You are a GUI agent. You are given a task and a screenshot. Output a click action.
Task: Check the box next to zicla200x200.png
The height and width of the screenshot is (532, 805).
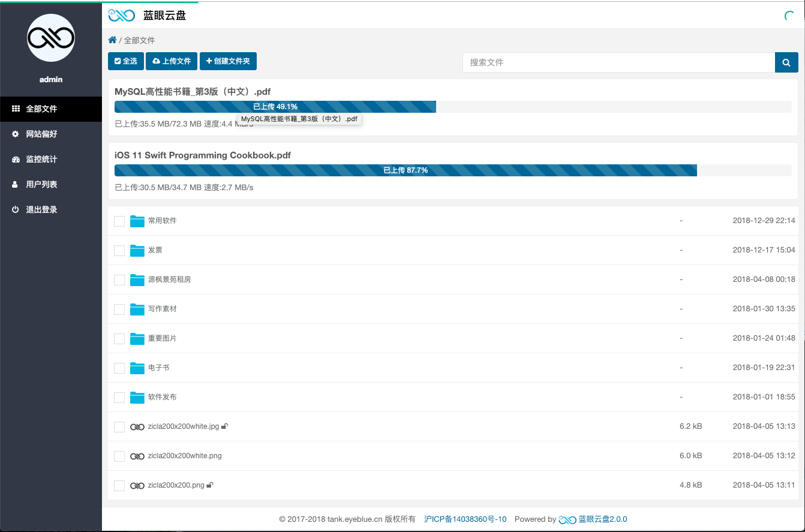click(119, 485)
